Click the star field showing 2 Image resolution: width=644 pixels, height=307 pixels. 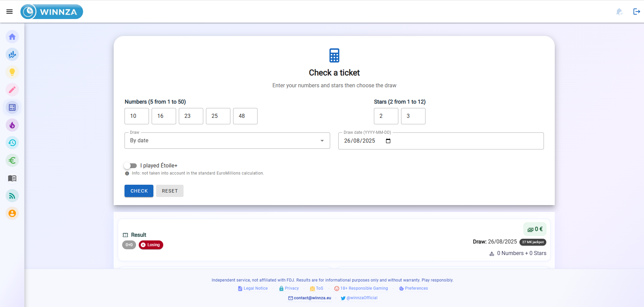pos(386,116)
